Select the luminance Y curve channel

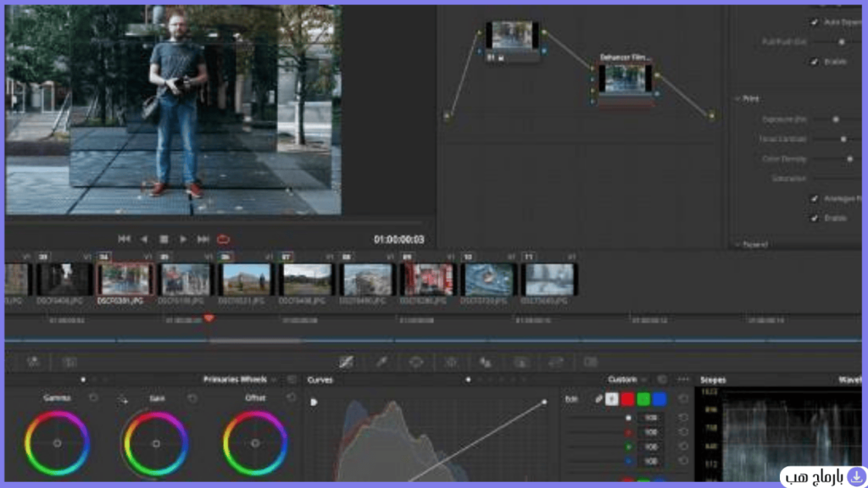point(612,398)
